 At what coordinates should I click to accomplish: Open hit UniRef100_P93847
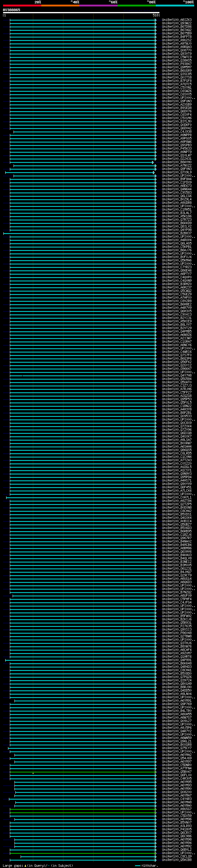coord(177,64)
